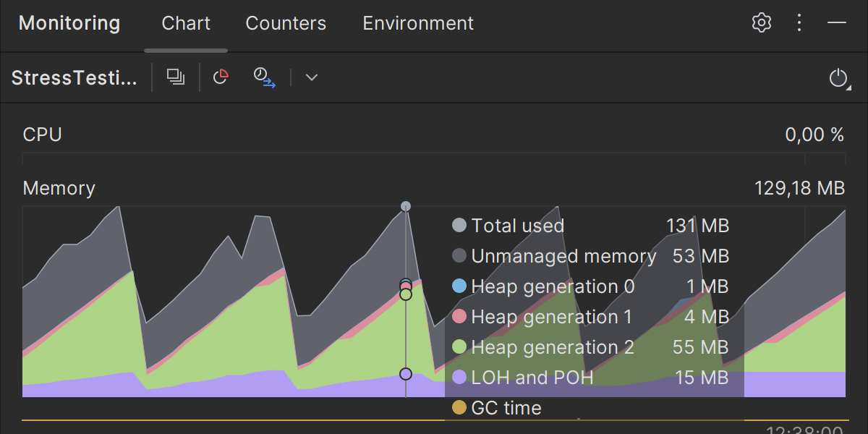
Task: Select the StressTesti... process label
Action: 75,78
